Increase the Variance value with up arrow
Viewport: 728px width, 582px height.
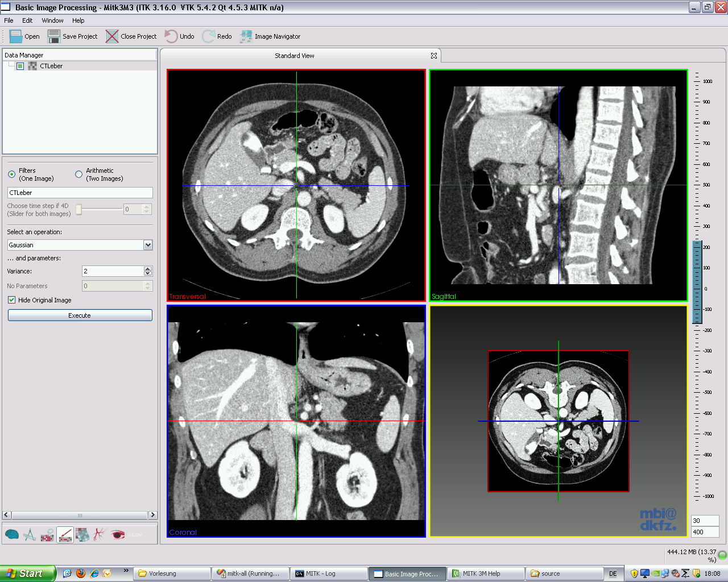pyautogui.click(x=148, y=269)
